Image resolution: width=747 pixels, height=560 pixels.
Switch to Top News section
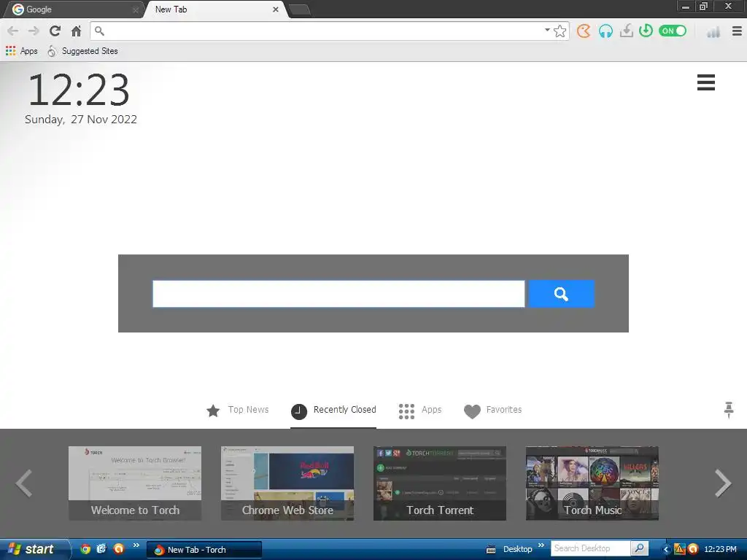tap(237, 410)
